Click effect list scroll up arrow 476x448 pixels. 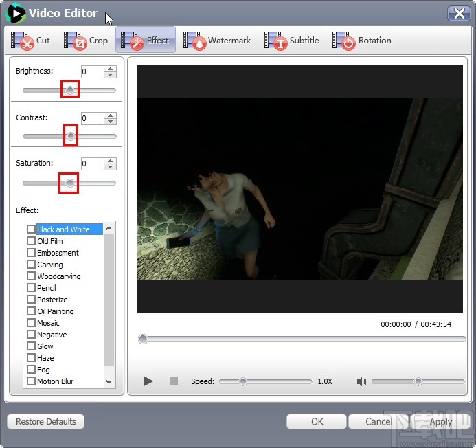(x=109, y=228)
